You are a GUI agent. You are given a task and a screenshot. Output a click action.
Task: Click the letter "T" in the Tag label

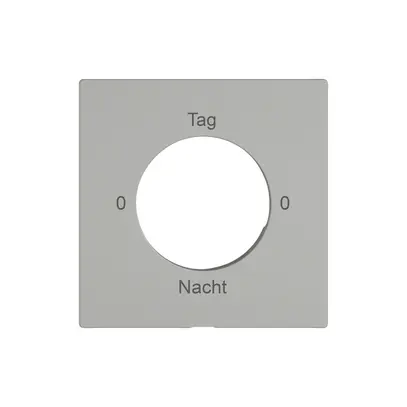pos(192,119)
